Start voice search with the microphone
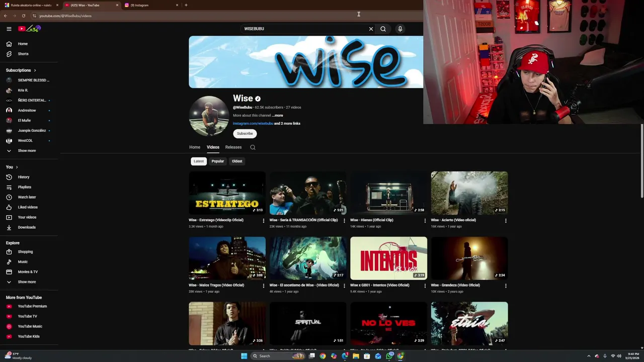 [x=400, y=29]
